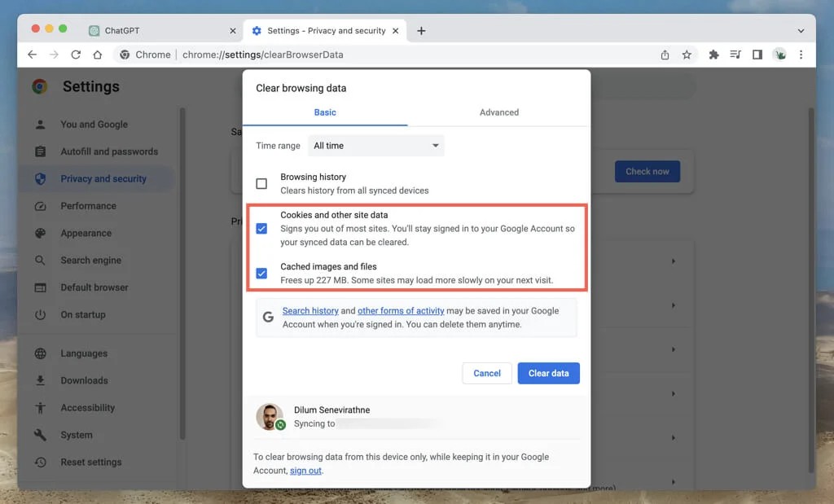This screenshot has height=504, width=834.
Task: Select the Privacy and security shield icon
Action: [x=42, y=178]
